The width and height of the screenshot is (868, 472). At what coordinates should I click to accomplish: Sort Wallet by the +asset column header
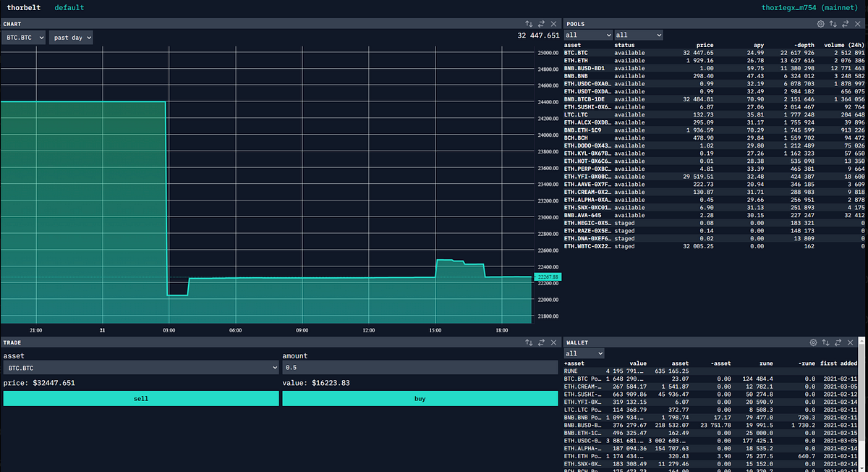pyautogui.click(x=575, y=363)
